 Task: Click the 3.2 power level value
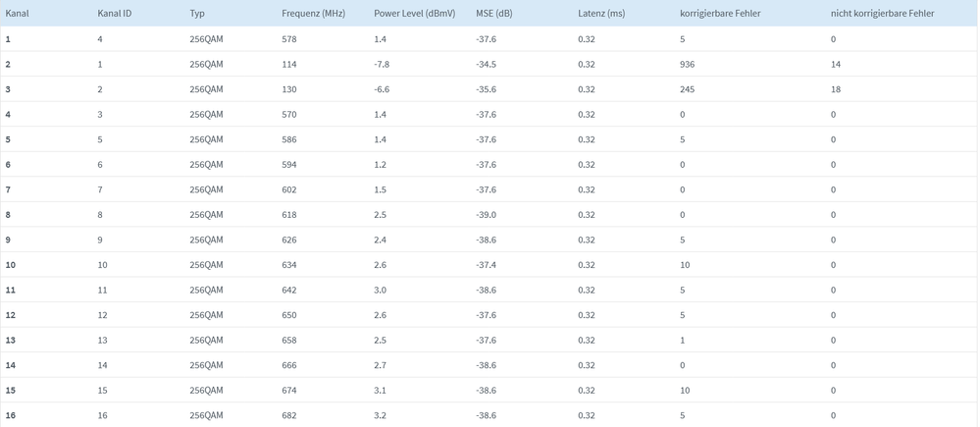point(380,415)
